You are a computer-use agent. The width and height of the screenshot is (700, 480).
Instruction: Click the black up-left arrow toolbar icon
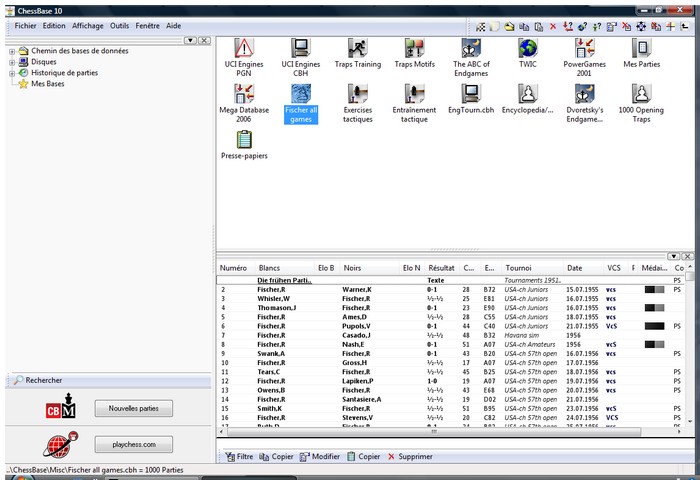685,27
